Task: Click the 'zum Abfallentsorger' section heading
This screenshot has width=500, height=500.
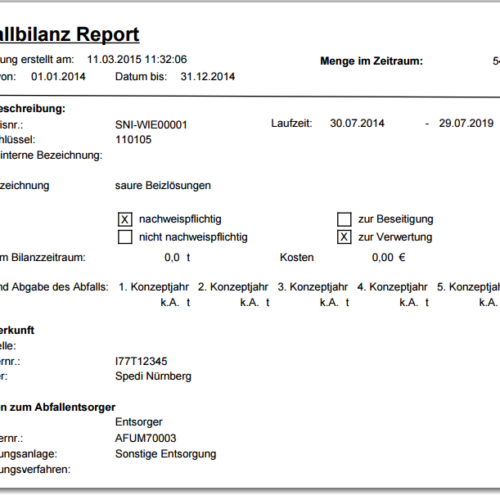Action: (x=62, y=407)
